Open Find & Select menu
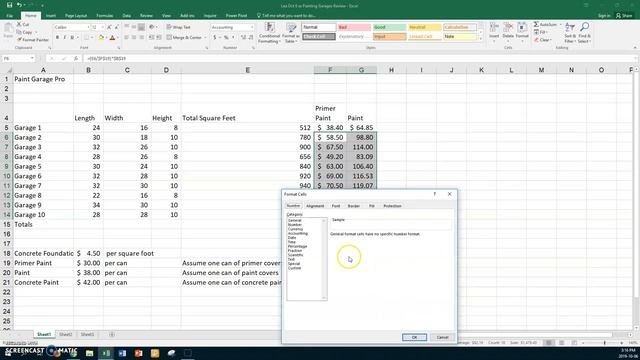The image size is (640, 360). point(584,33)
